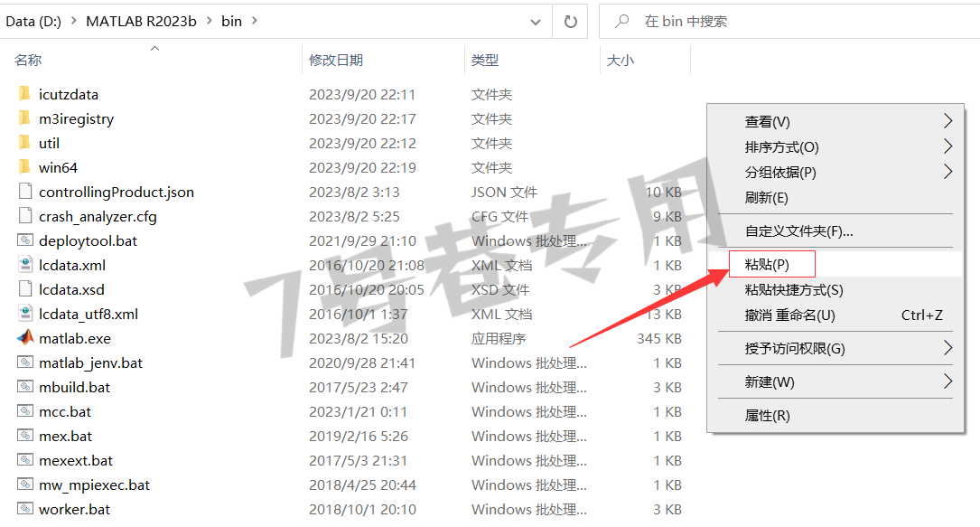Click the util folder icon

pos(24,143)
